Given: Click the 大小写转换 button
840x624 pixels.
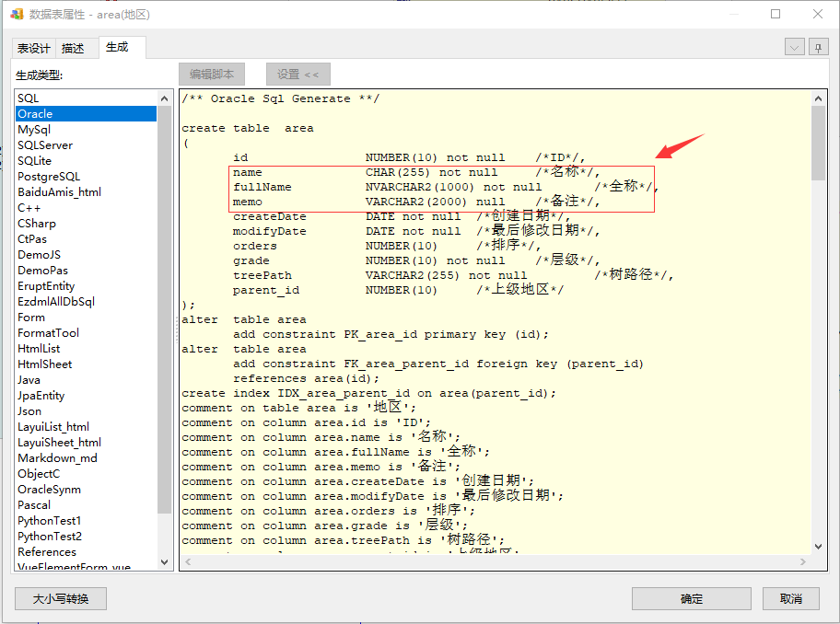Looking at the screenshot, I should click(x=61, y=598).
